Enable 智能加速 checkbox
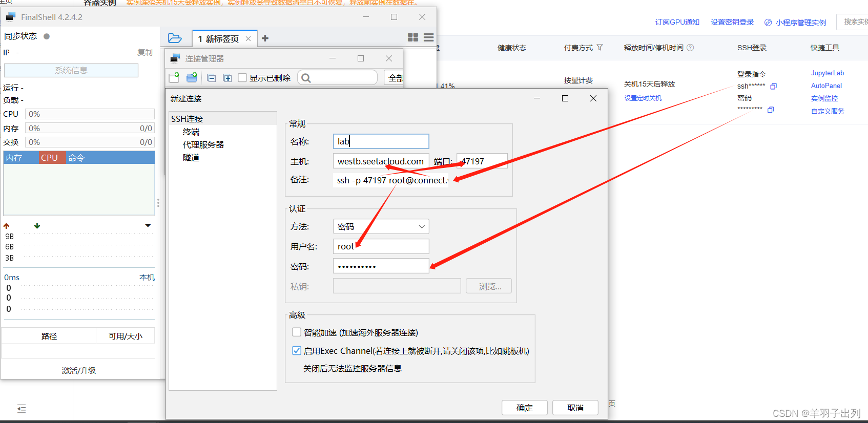The height and width of the screenshot is (423, 868). pos(296,332)
